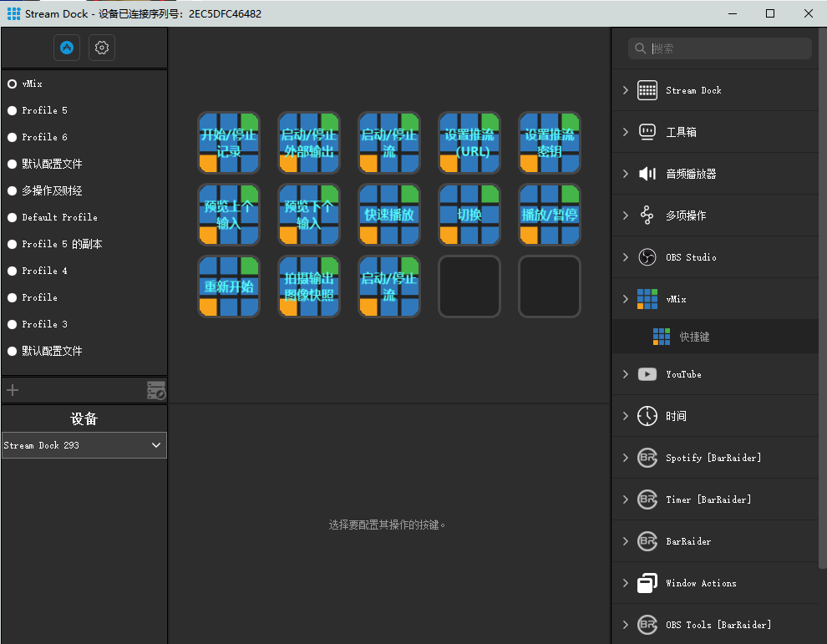Image resolution: width=827 pixels, height=644 pixels.
Task: Select the Profile 5 radio button
Action: point(13,111)
